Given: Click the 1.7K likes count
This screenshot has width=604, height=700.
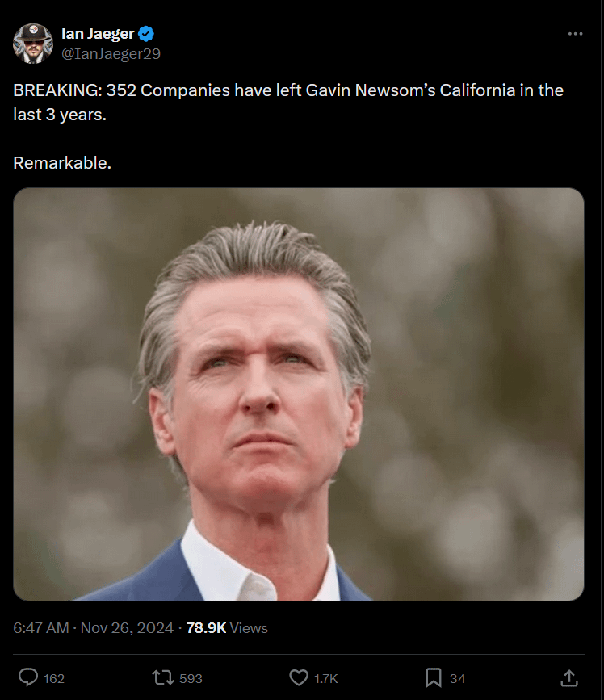Looking at the screenshot, I should pyautogui.click(x=326, y=678).
